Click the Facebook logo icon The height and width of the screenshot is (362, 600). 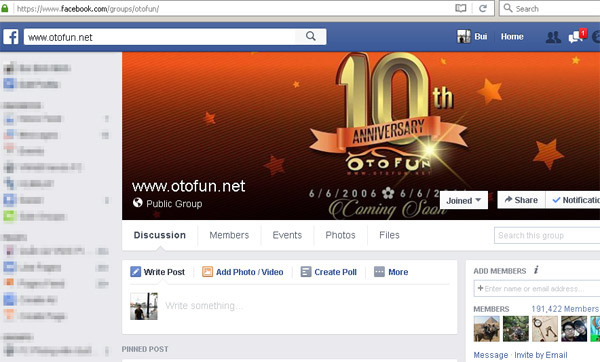click(x=11, y=37)
